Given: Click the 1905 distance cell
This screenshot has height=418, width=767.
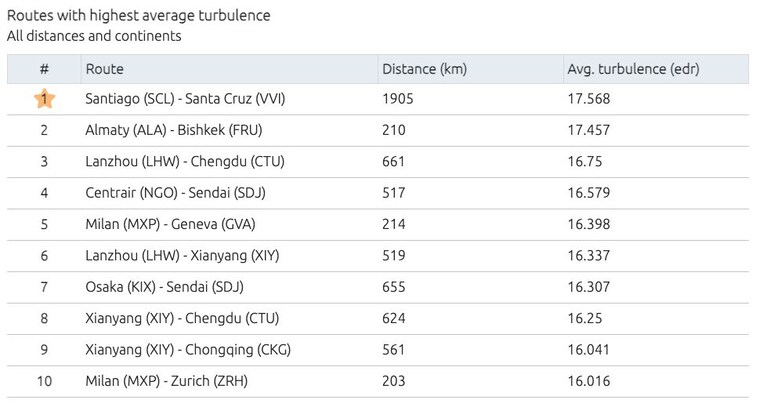Looking at the screenshot, I should [x=398, y=99].
